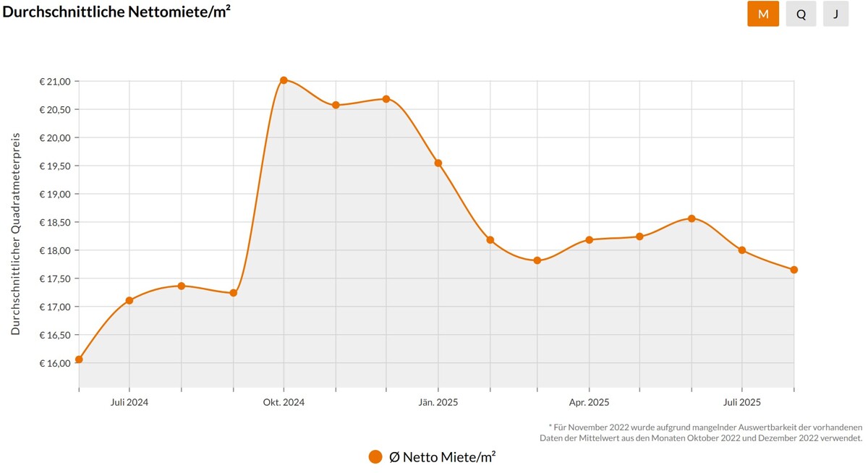Click the last data point on the right edge
Viewport: 868px width, 473px height.
coord(793,270)
